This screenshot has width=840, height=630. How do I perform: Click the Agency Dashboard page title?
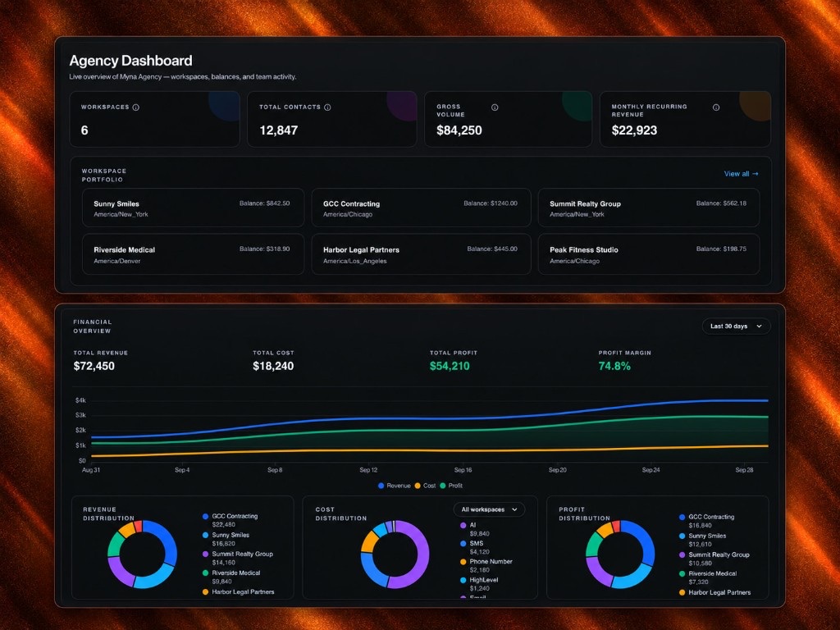pyautogui.click(x=130, y=61)
